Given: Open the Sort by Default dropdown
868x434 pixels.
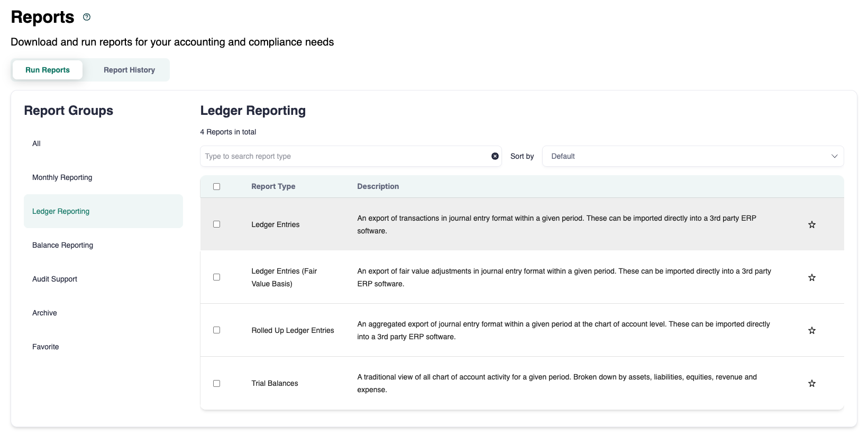Looking at the screenshot, I should click(688, 156).
